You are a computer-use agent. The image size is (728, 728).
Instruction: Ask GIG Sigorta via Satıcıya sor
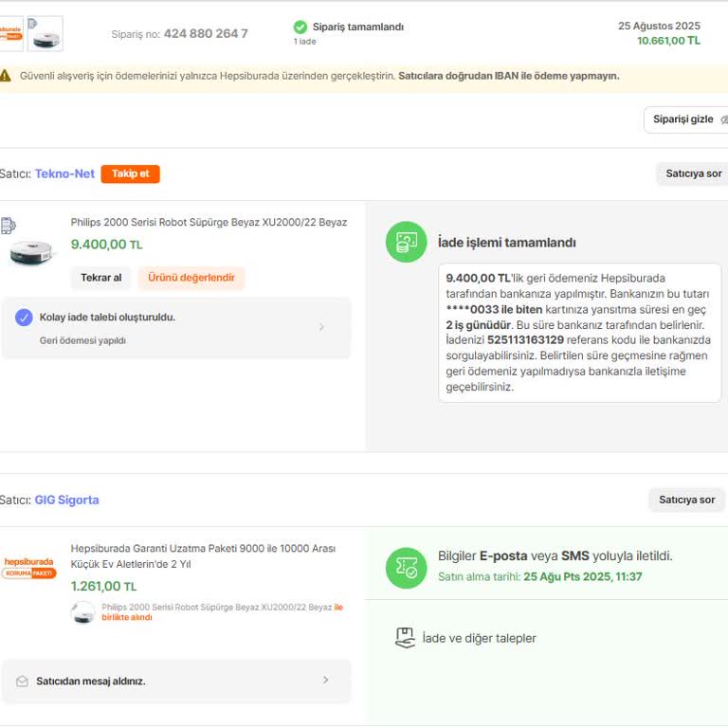[x=686, y=500]
